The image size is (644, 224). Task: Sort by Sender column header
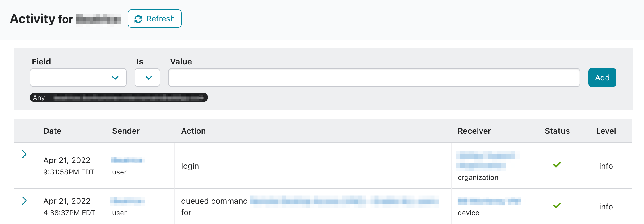tap(126, 131)
